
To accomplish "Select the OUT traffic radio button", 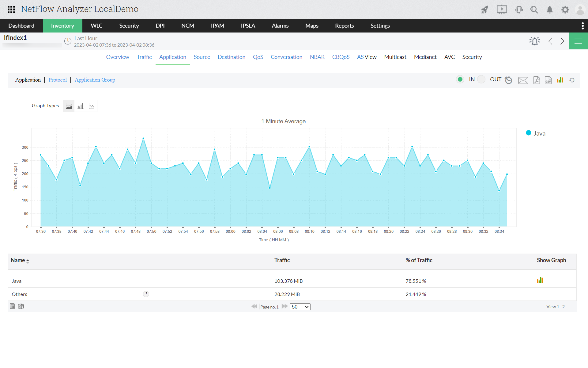I will point(481,79).
